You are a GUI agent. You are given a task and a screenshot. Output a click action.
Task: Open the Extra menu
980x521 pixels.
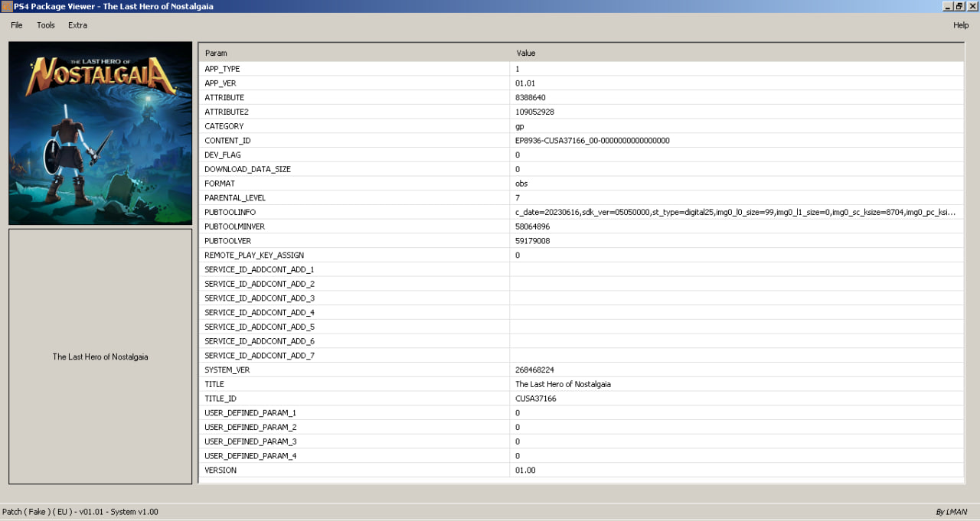[x=77, y=25]
